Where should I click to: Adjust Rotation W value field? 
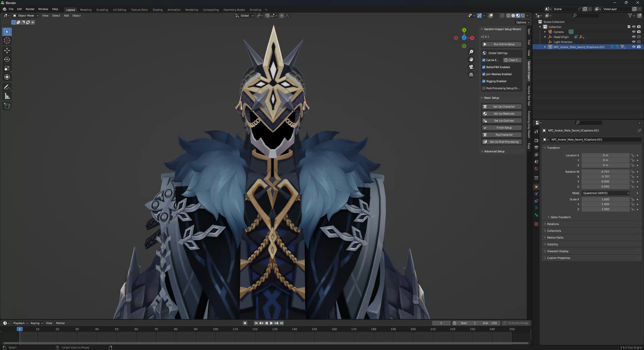pos(605,172)
